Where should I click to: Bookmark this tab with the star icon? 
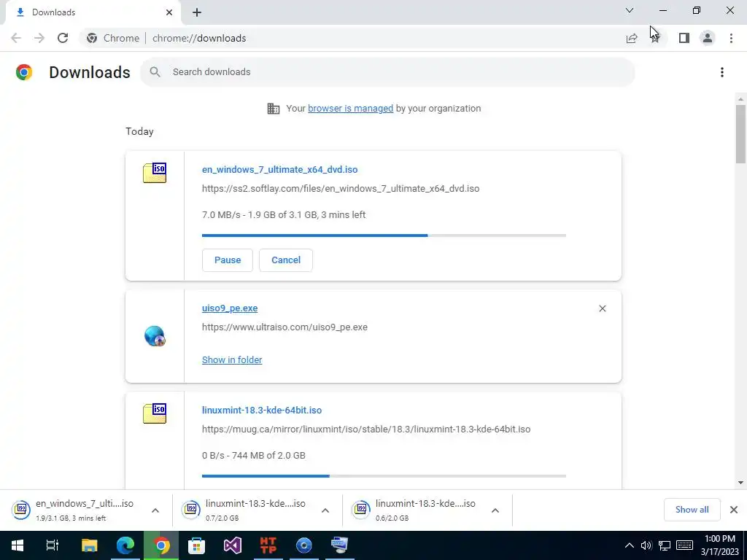656,38
